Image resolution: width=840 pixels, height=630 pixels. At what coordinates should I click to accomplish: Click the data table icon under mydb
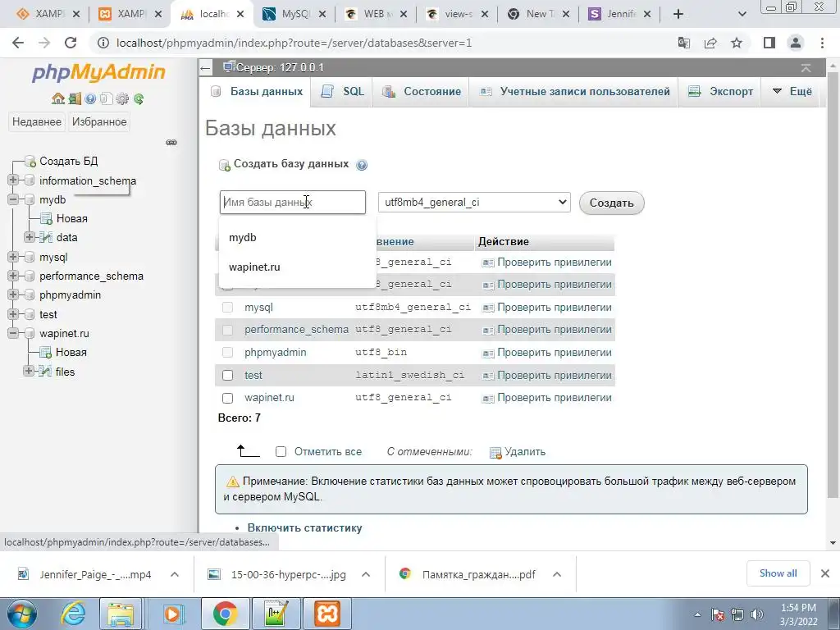(46, 237)
